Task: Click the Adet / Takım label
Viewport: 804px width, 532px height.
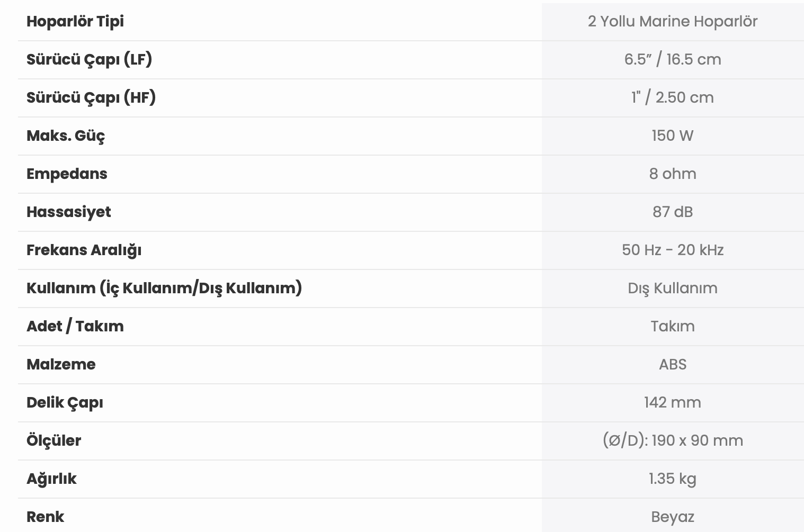Action: coord(75,326)
